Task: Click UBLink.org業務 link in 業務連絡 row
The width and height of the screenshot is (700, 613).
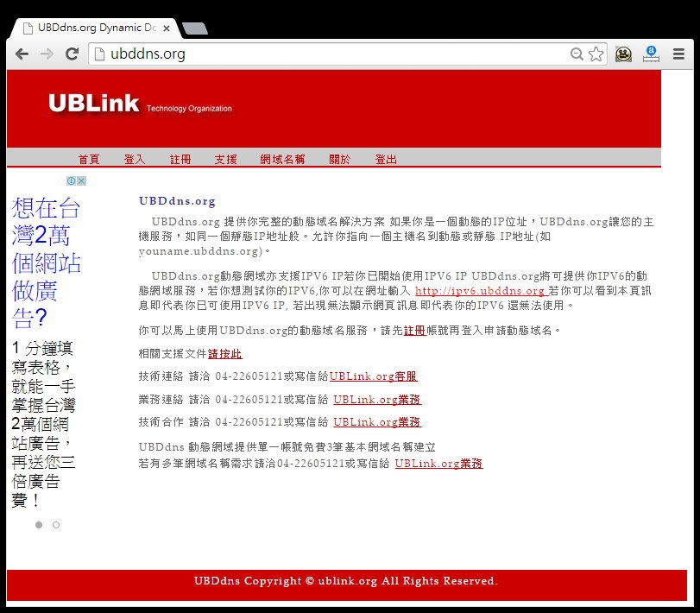Action: point(377,400)
